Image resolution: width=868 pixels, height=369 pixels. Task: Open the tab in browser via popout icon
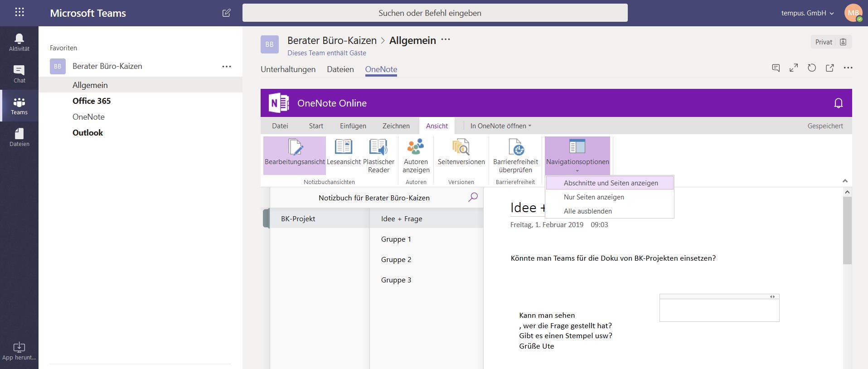click(x=830, y=68)
